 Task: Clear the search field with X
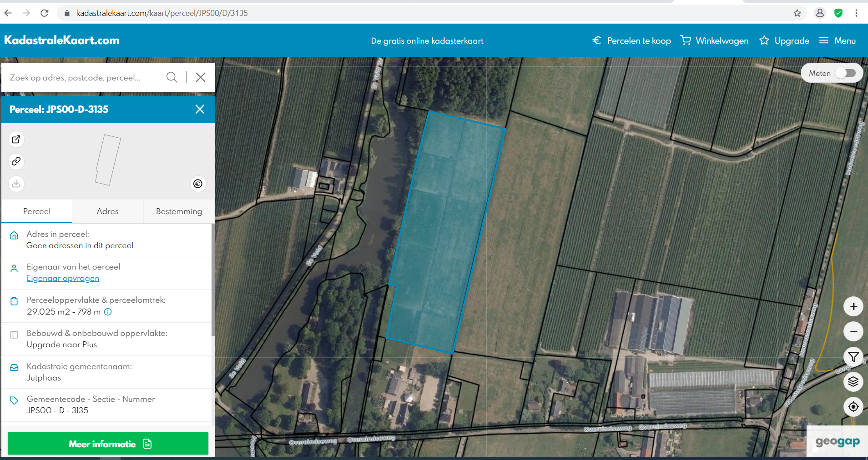pos(201,77)
